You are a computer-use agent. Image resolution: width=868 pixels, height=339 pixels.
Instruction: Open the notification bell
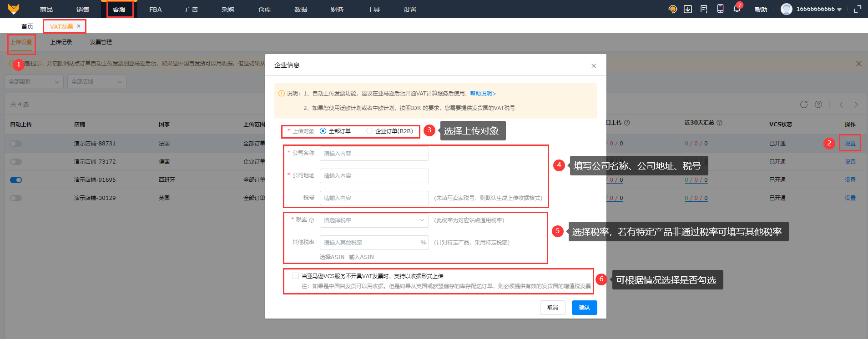click(x=737, y=9)
